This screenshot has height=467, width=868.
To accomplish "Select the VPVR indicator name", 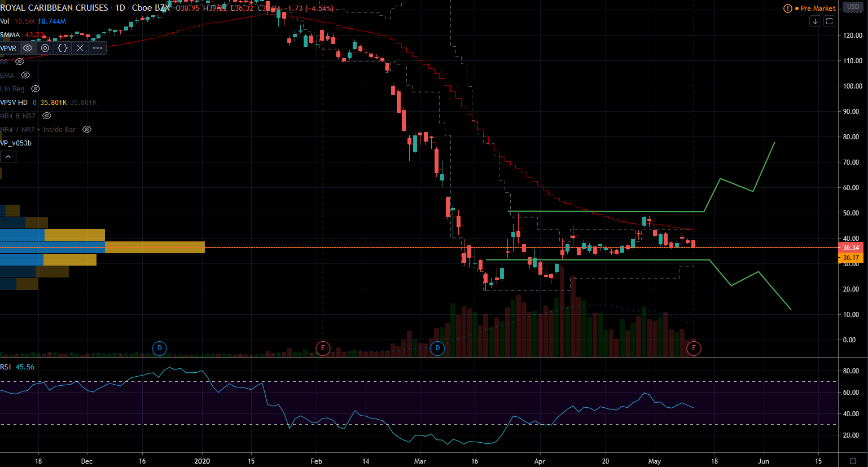I will 8,48.
